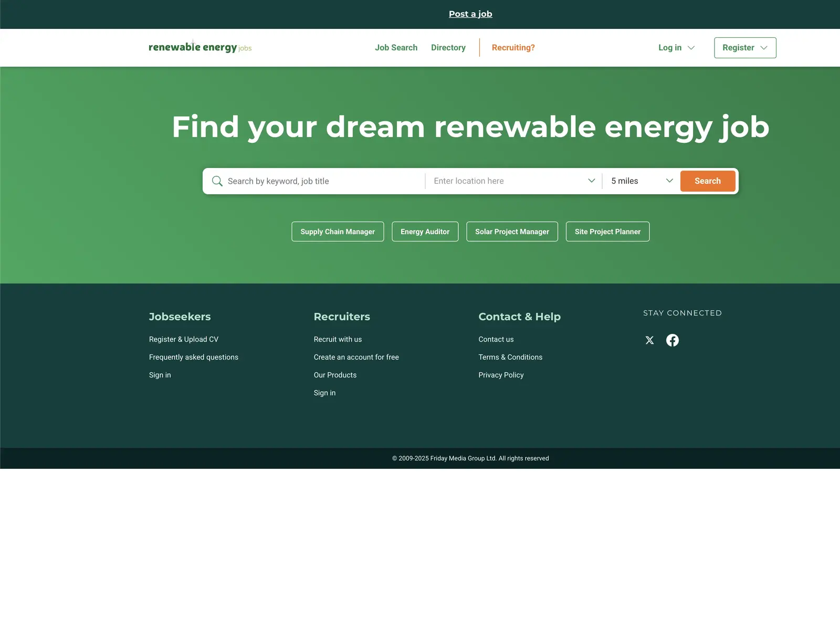Click the STAY CONNECTED label

click(x=682, y=313)
